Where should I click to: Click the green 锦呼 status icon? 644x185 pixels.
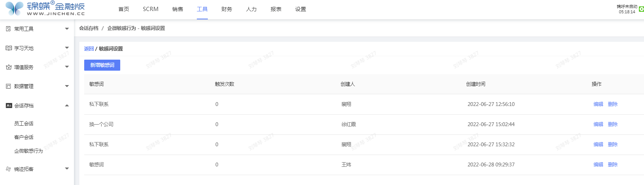tap(641, 9)
